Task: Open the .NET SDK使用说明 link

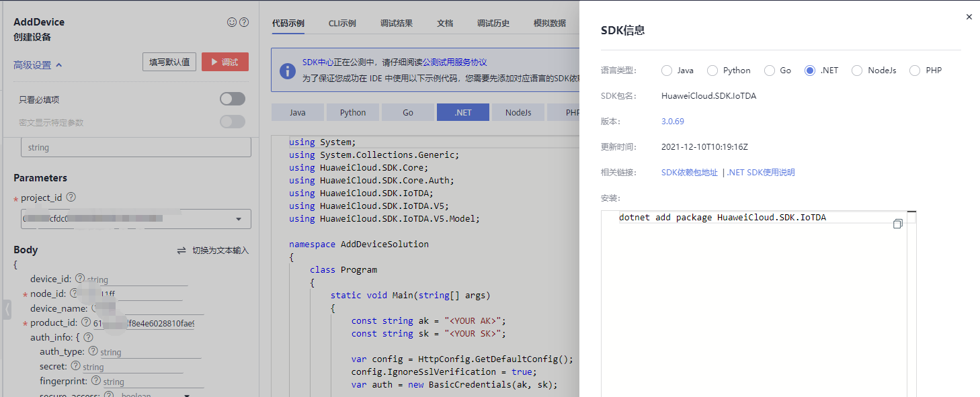Action: click(761, 173)
